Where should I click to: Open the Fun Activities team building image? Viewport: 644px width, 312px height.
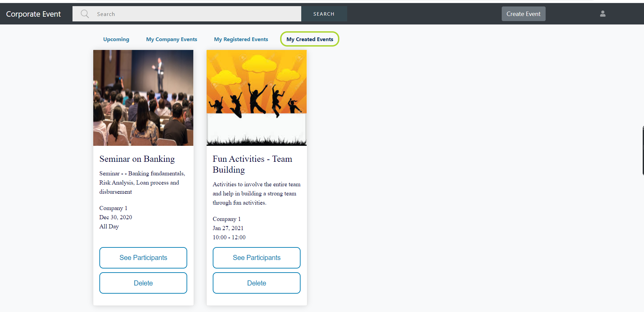[257, 98]
